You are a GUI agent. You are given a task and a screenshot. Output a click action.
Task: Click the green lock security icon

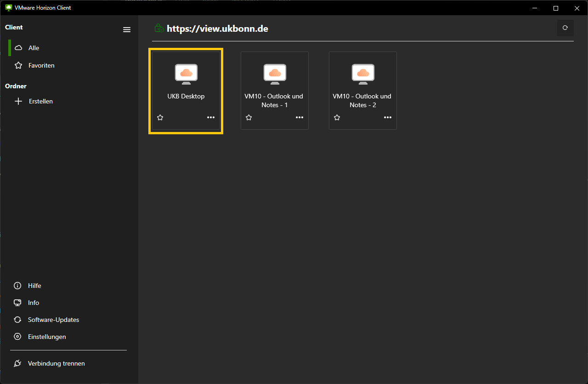[x=158, y=29]
